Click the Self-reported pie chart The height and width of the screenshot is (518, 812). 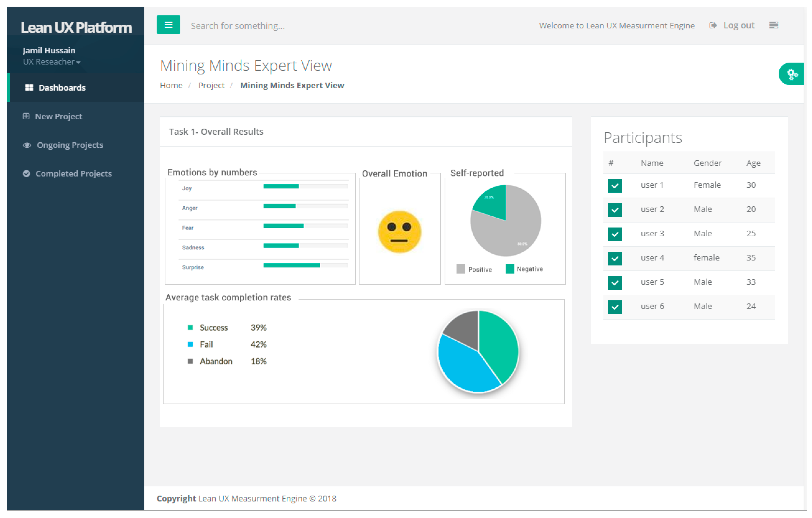point(506,220)
